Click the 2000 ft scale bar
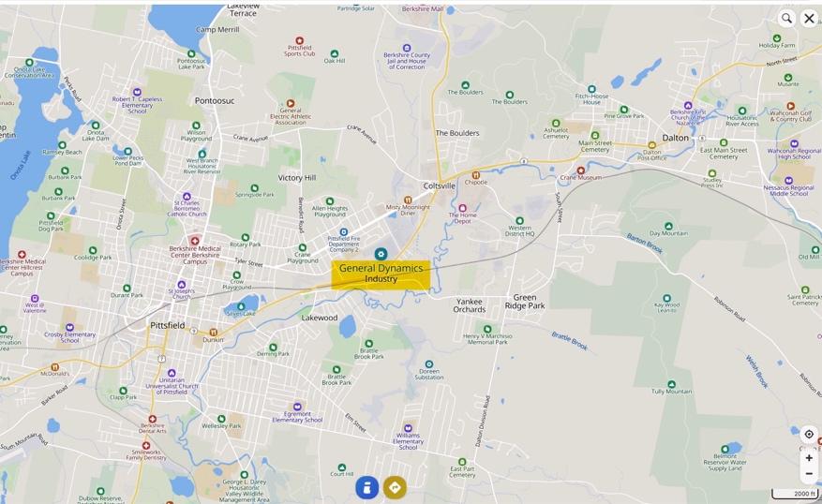822x504 pixels. pyautogui.click(x=796, y=494)
